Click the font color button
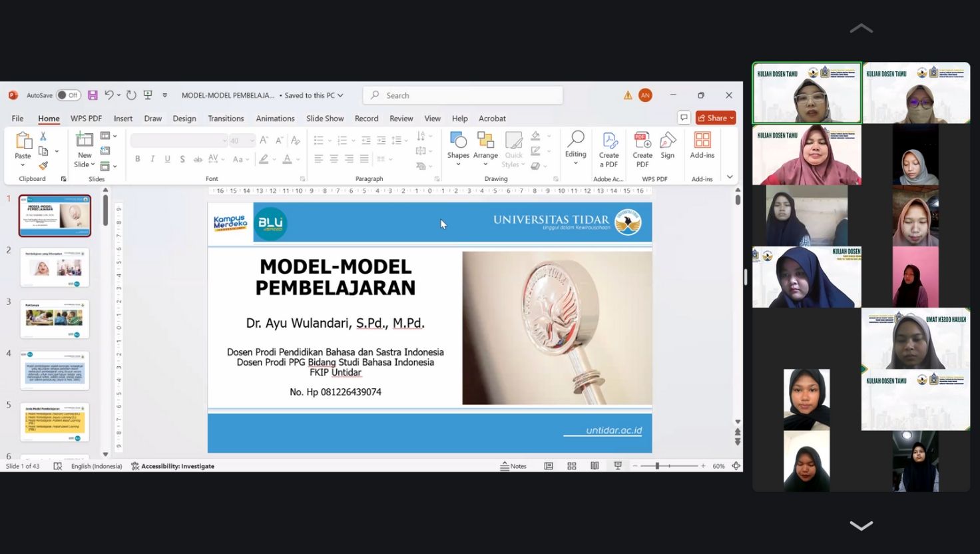This screenshot has height=554, width=980. pos(287,159)
